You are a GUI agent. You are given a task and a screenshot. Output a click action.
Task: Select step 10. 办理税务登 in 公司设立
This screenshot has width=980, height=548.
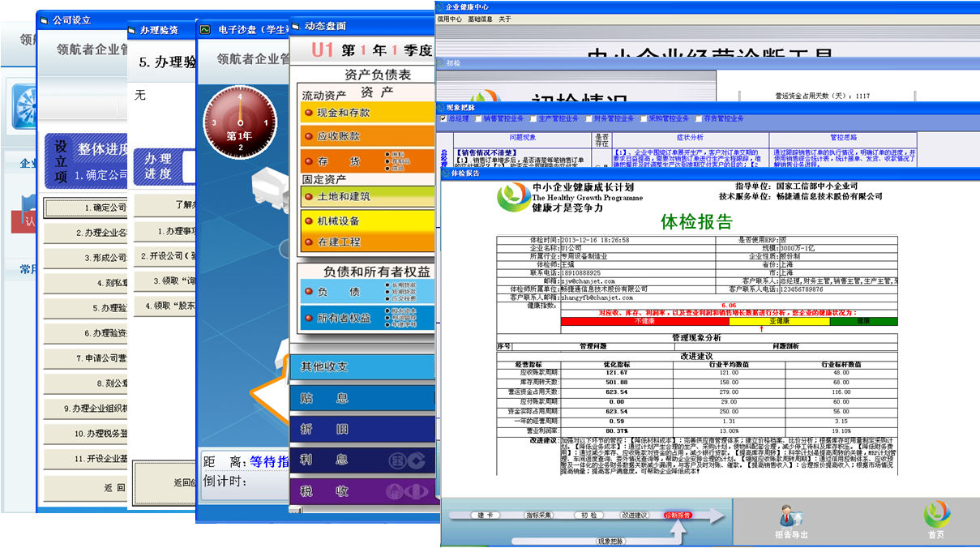tap(86, 434)
